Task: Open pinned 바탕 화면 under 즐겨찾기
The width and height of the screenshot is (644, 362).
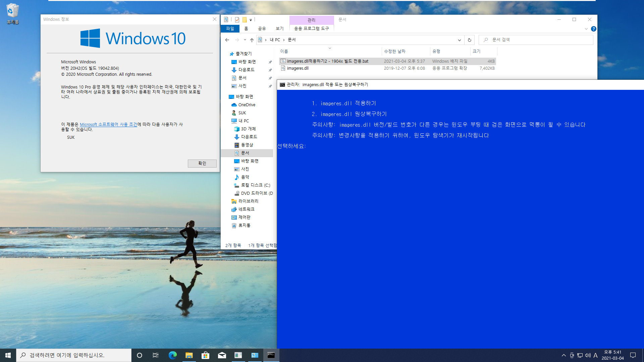Action: pos(247,62)
